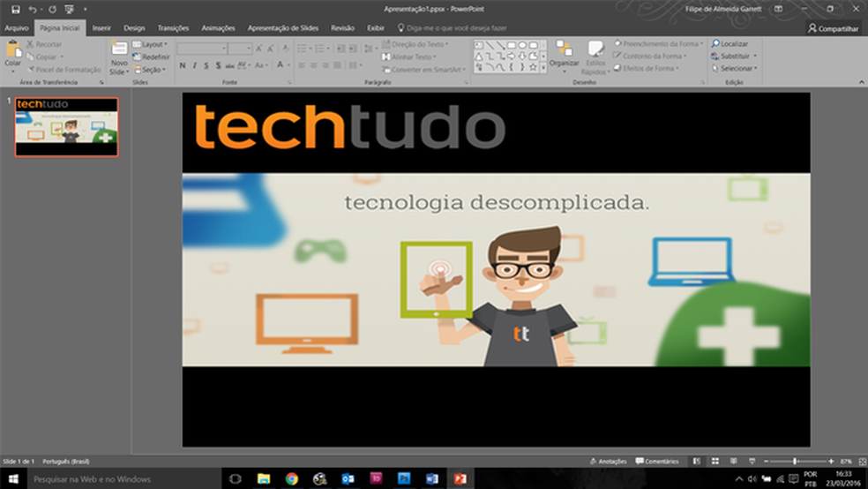Collapse the ribbon with the chevron
This screenshot has width=868, height=489.
[861, 82]
